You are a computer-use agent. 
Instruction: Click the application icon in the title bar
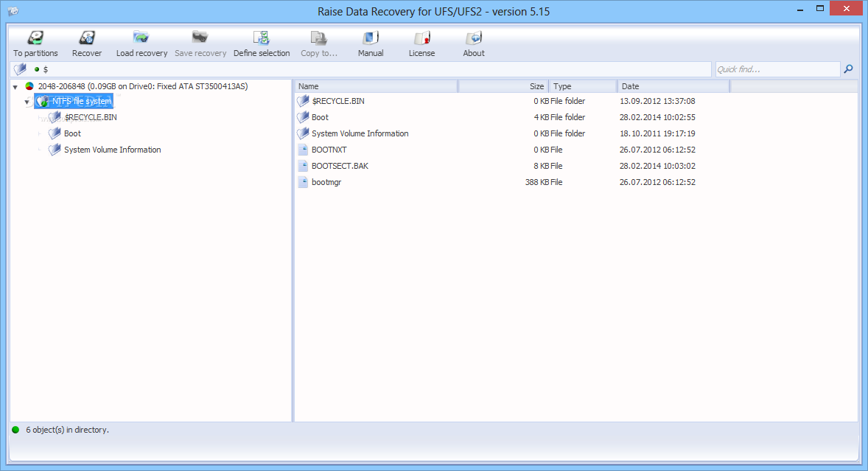point(13,11)
